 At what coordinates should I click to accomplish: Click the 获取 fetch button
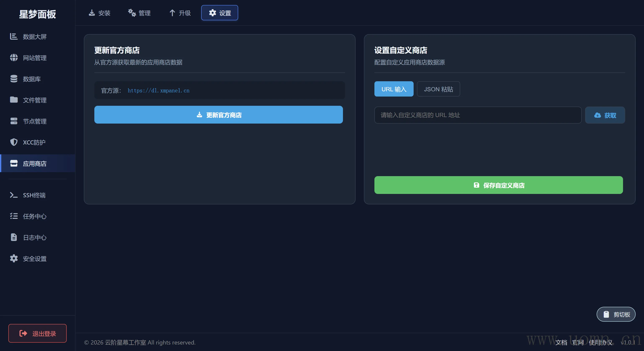(x=605, y=115)
